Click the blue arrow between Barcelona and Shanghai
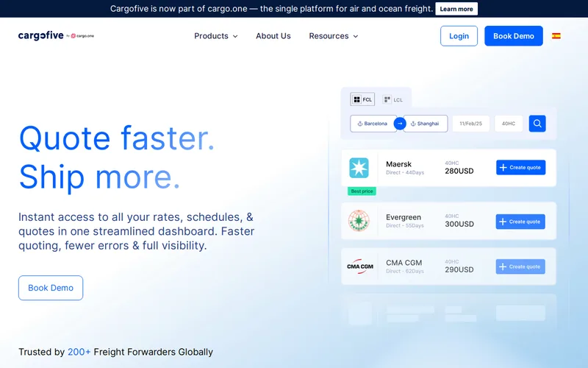588x368 pixels. 400,124
